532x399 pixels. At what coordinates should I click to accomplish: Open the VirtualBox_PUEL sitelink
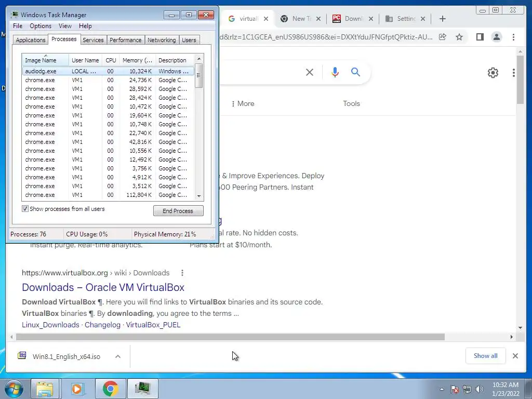(153, 325)
